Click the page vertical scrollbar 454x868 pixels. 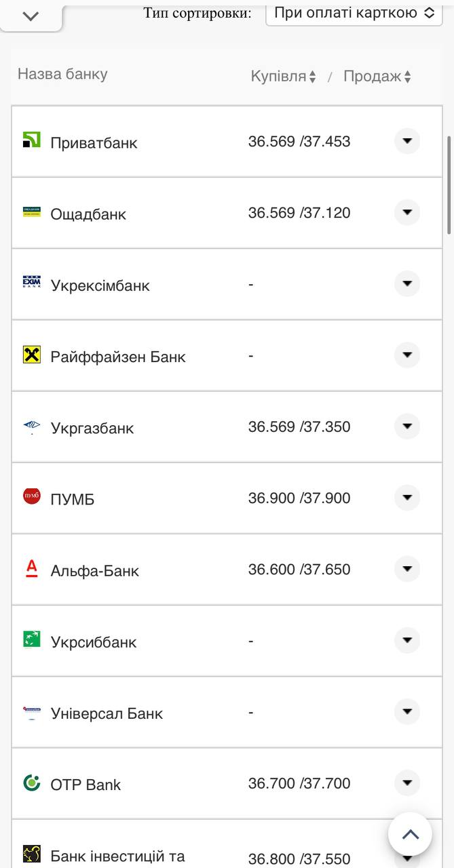click(x=449, y=184)
